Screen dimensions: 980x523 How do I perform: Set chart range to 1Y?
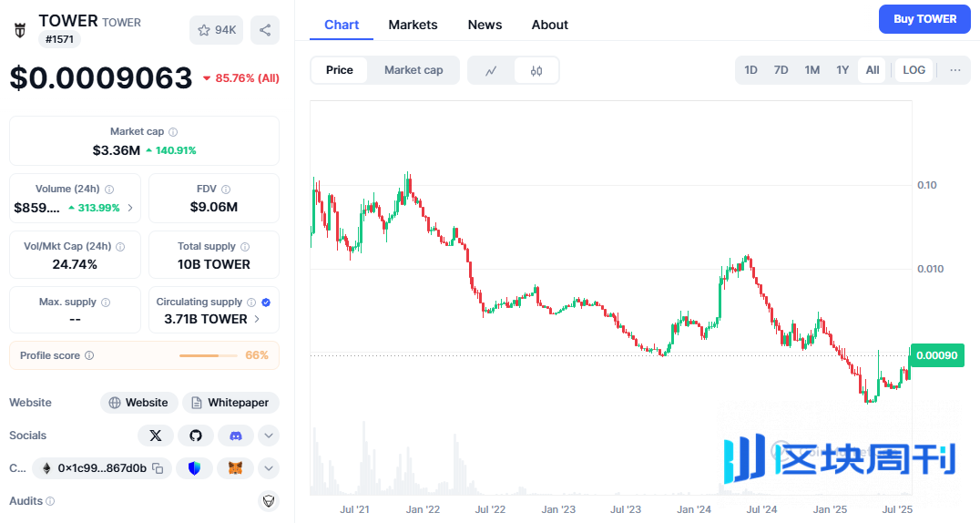(x=842, y=70)
